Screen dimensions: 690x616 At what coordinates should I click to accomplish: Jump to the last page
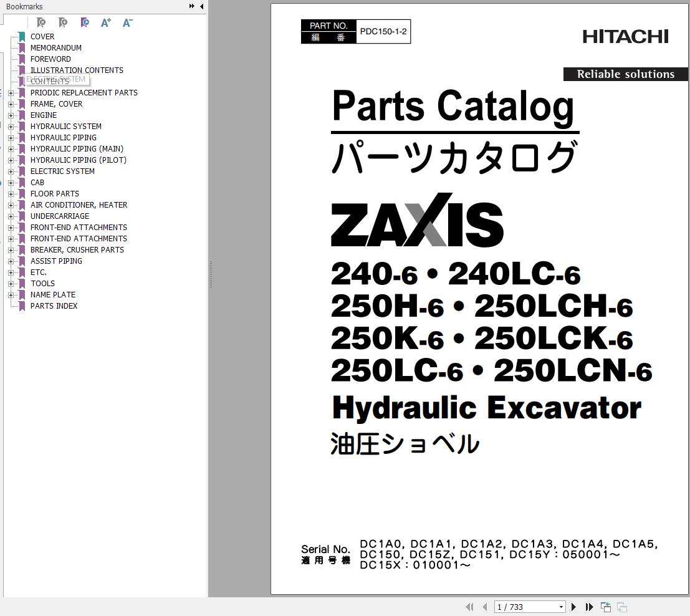pyautogui.click(x=589, y=607)
